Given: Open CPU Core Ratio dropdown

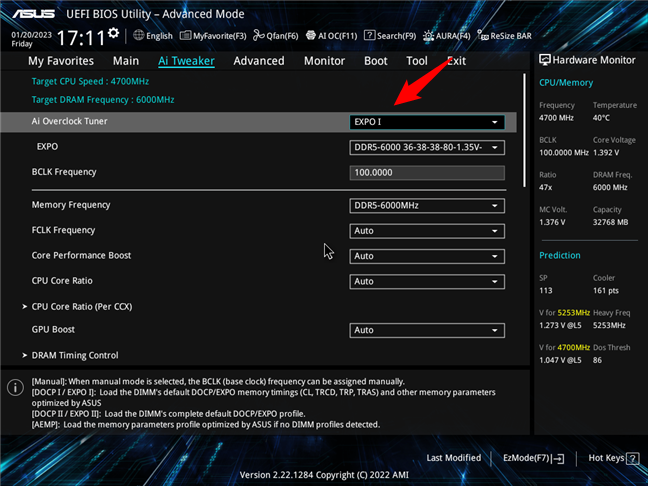Looking at the screenshot, I should 427,281.
